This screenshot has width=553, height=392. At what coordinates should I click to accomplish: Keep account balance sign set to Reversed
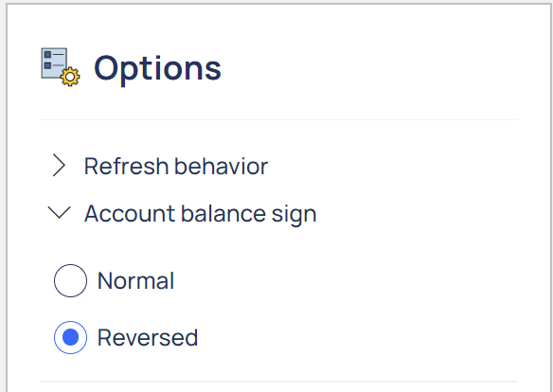click(70, 337)
